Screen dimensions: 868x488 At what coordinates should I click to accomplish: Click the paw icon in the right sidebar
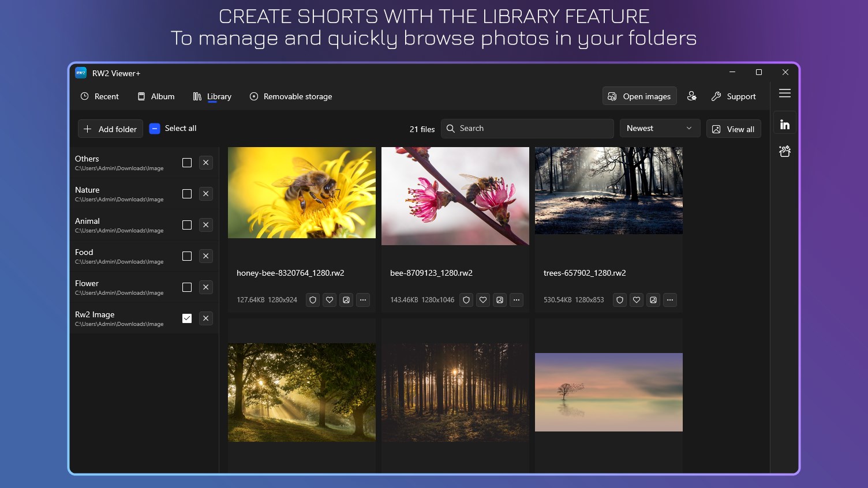785,152
